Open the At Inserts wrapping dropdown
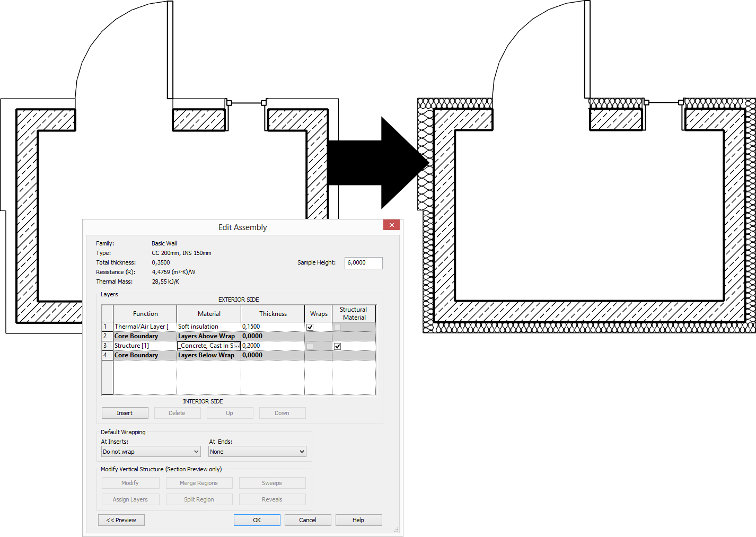 tap(196, 451)
